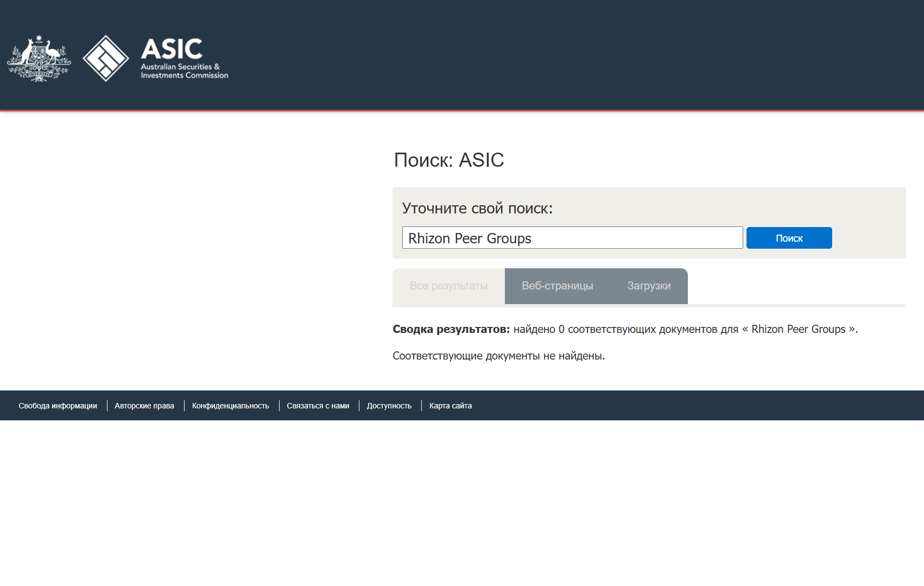Click the Соответствующие документы не найдены message
The height and width of the screenshot is (586, 924).
click(x=498, y=356)
